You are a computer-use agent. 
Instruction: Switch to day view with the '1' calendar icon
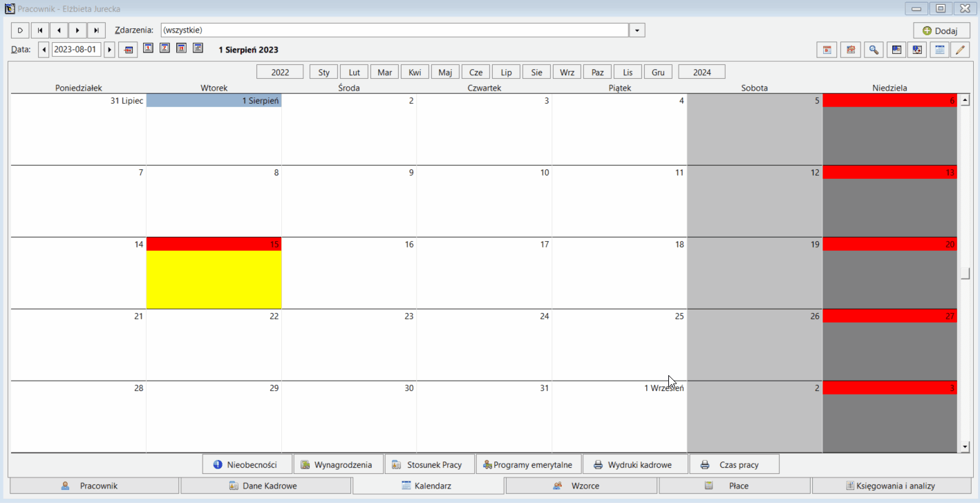(x=148, y=48)
